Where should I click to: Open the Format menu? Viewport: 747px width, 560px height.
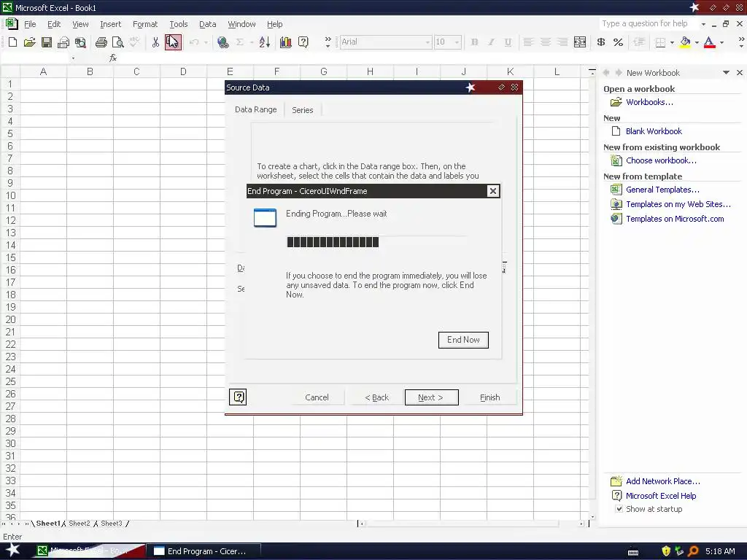pyautogui.click(x=145, y=24)
